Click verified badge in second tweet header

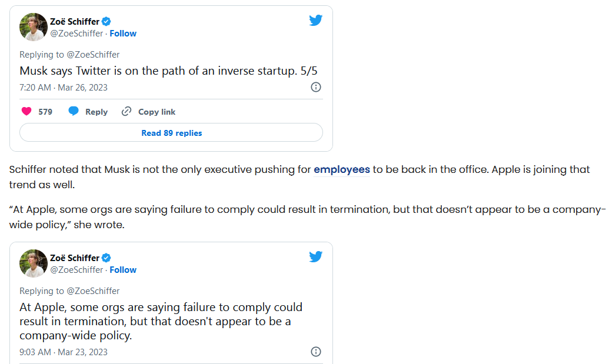point(106,258)
